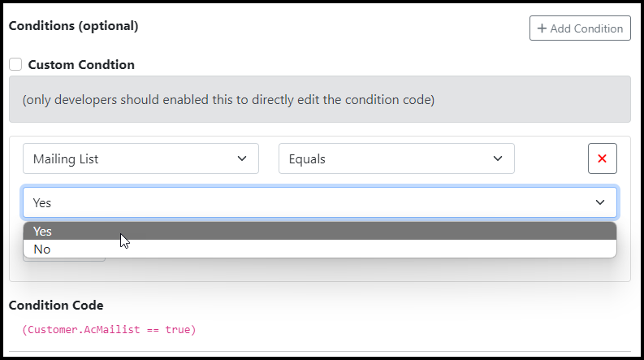
Task: Click the Condition Code heading
Action: pos(56,306)
